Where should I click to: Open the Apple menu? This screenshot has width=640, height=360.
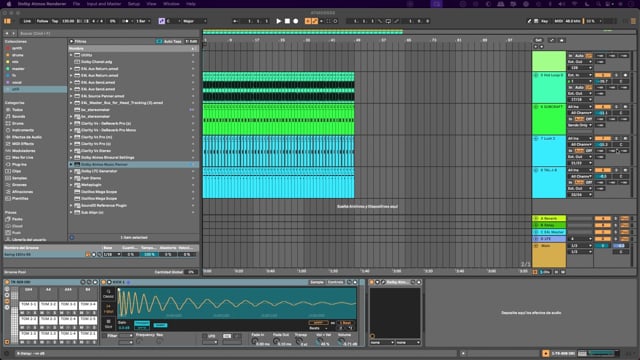pyautogui.click(x=9, y=4)
